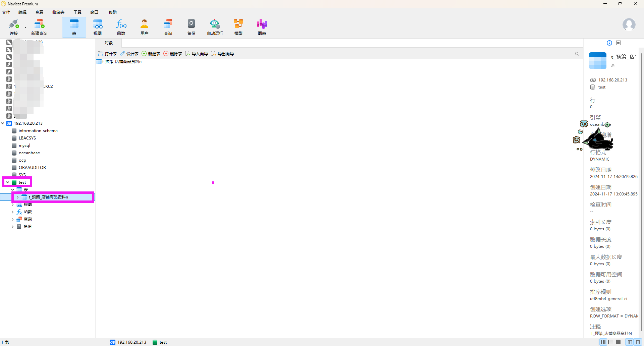Click the 备份 tree icon
The height and width of the screenshot is (346, 644).
[x=19, y=227]
